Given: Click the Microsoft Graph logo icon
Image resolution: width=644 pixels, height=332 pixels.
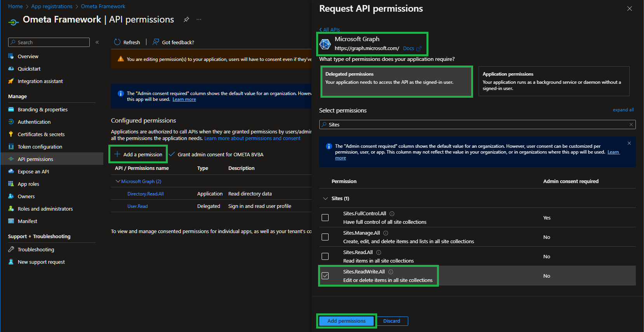Looking at the screenshot, I should [x=325, y=44].
